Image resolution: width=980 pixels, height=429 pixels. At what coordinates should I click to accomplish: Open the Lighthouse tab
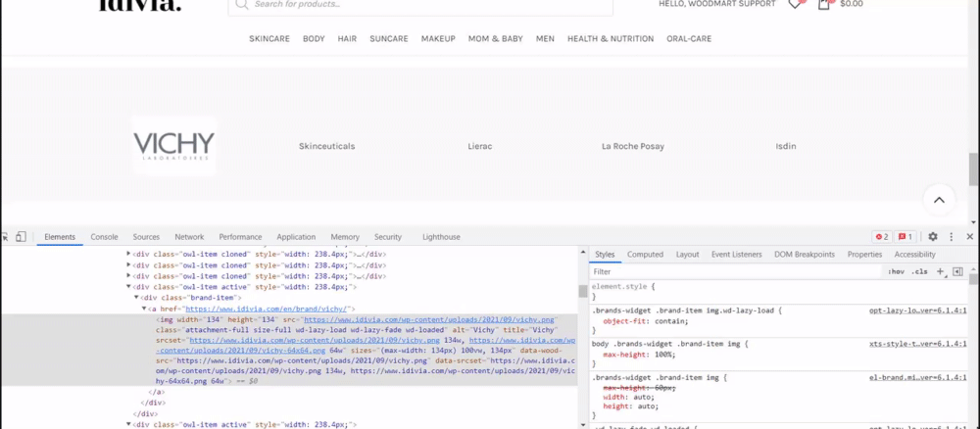pos(441,237)
